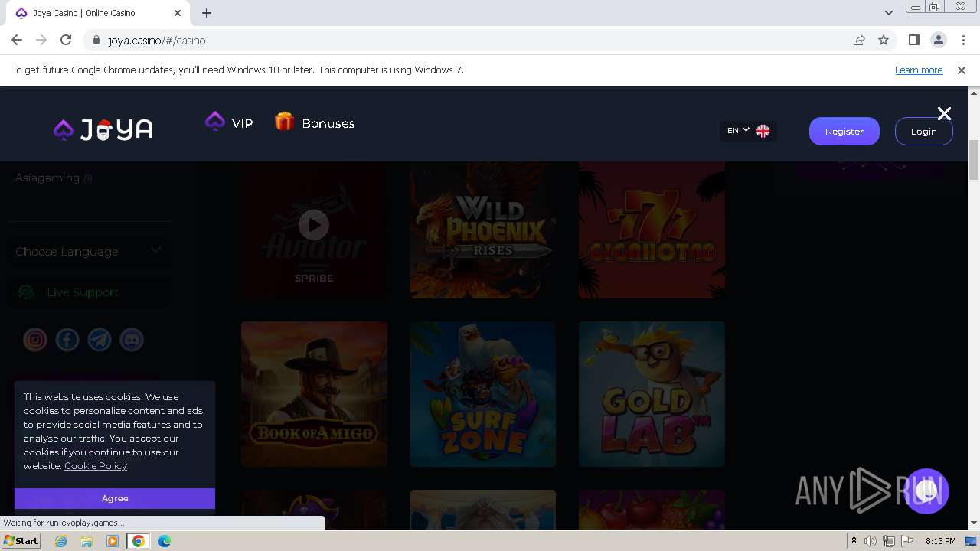Share this page icon
The image size is (980, 551).
859,41
